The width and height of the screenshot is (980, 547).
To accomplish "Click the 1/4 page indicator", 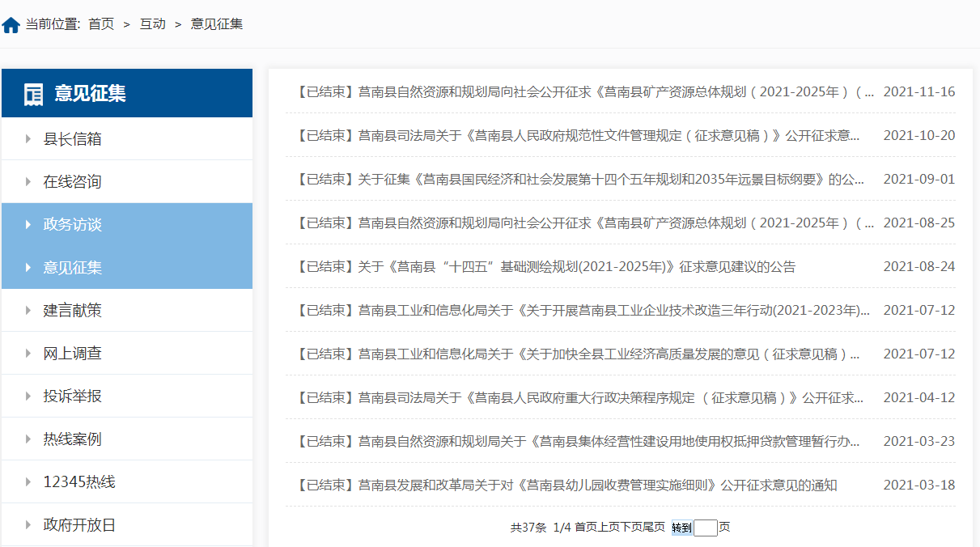I will [x=562, y=528].
